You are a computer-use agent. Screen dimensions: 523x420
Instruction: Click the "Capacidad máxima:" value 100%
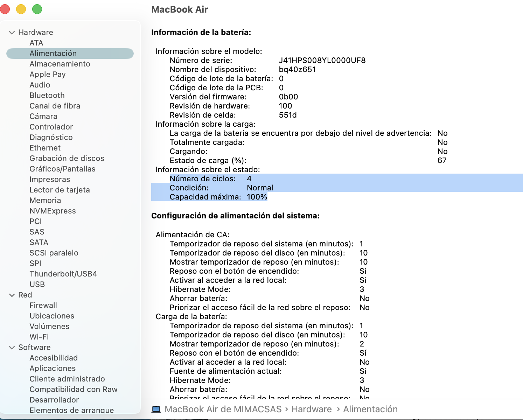(x=257, y=197)
